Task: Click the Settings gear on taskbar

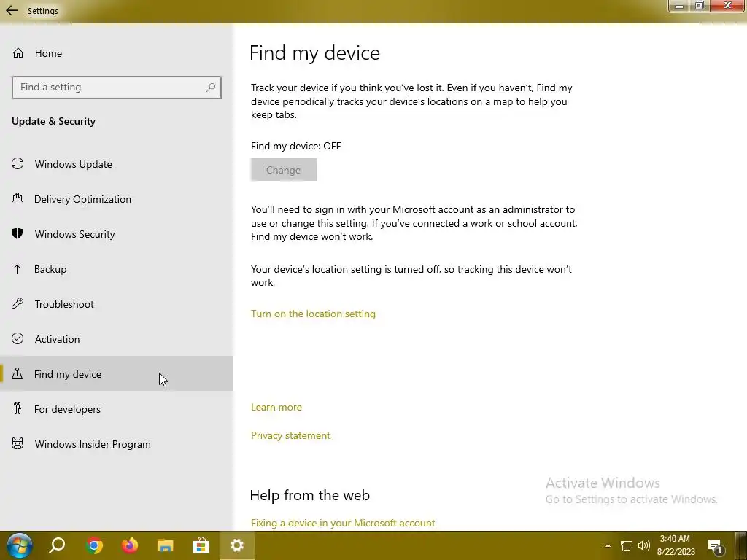Action: coord(237,545)
